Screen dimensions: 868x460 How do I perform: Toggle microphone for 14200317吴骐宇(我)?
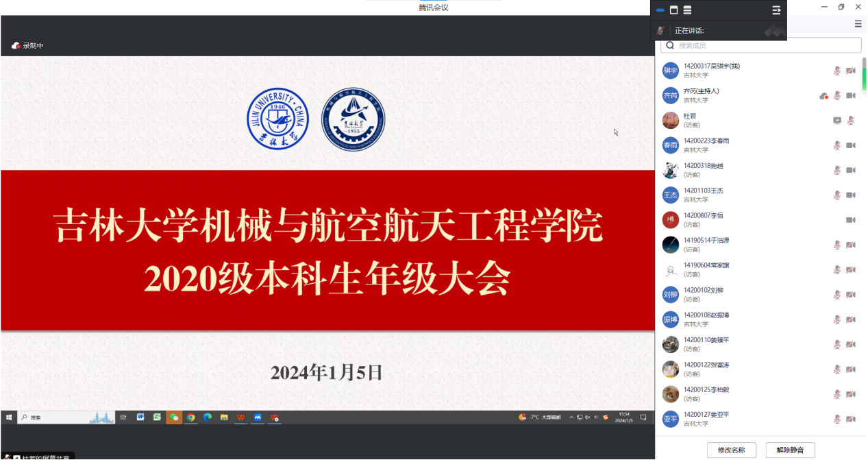[x=836, y=71]
